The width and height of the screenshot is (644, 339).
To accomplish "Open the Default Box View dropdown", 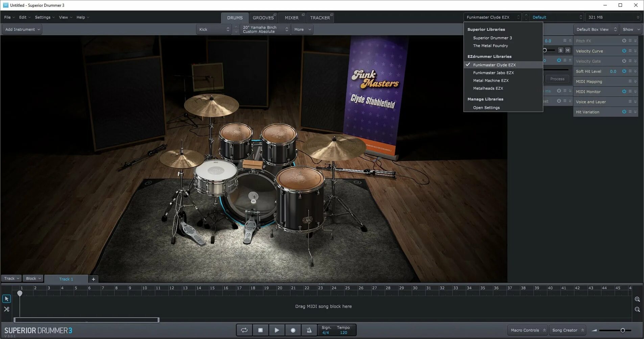I will (596, 29).
